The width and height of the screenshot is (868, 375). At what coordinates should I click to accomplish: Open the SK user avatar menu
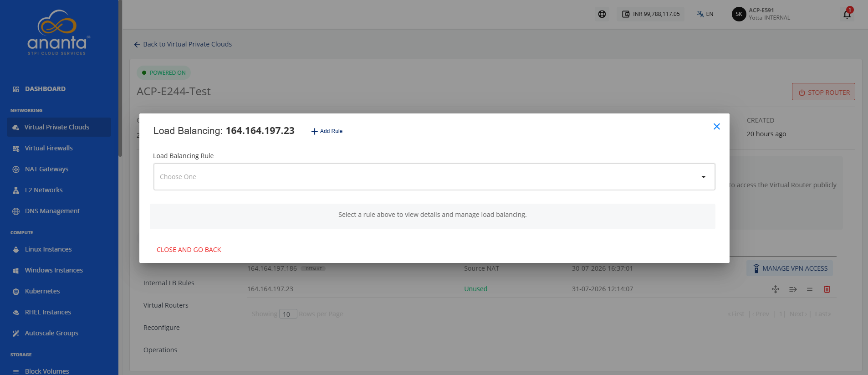tap(739, 14)
